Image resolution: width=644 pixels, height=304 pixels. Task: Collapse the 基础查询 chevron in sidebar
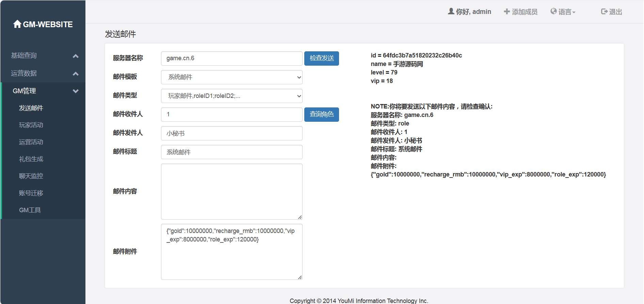coord(76,56)
